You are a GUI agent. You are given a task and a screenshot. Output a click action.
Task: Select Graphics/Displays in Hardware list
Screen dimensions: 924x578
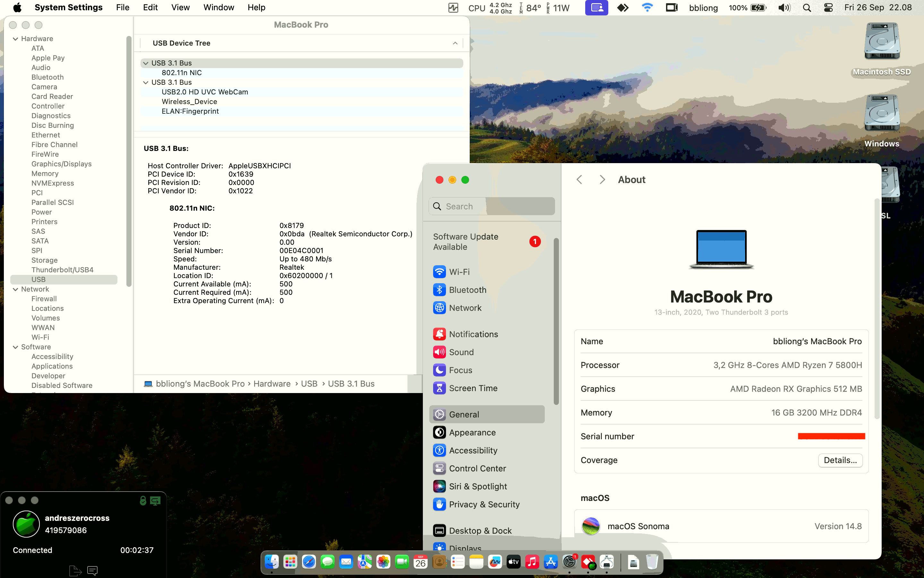[x=62, y=164]
